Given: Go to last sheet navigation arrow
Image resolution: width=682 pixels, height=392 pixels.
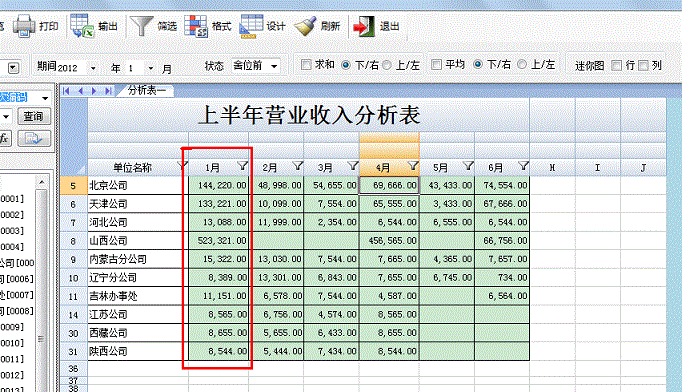Looking at the screenshot, I should click(x=108, y=91).
